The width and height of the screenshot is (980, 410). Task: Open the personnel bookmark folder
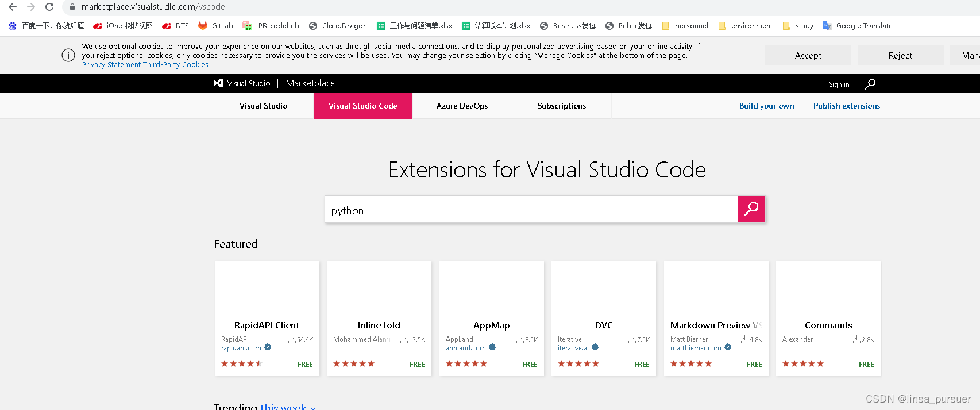tap(685, 26)
